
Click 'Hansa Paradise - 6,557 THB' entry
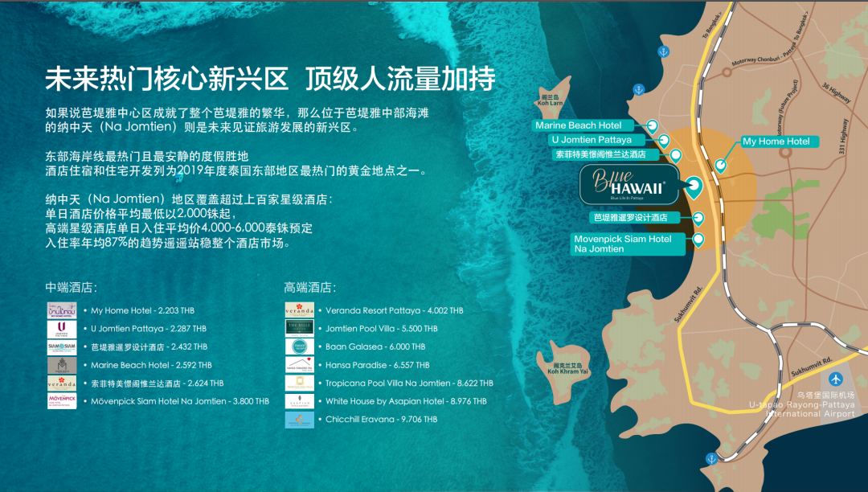pos(378,365)
